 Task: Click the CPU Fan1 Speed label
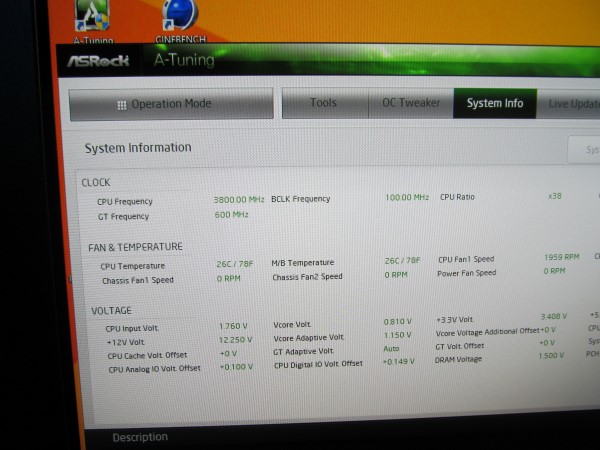[466, 259]
